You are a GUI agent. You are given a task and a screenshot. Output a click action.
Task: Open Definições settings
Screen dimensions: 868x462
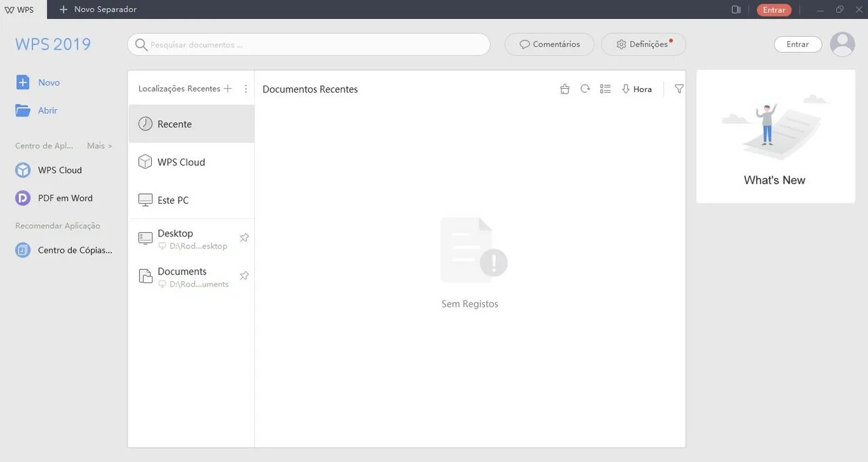tap(644, 44)
